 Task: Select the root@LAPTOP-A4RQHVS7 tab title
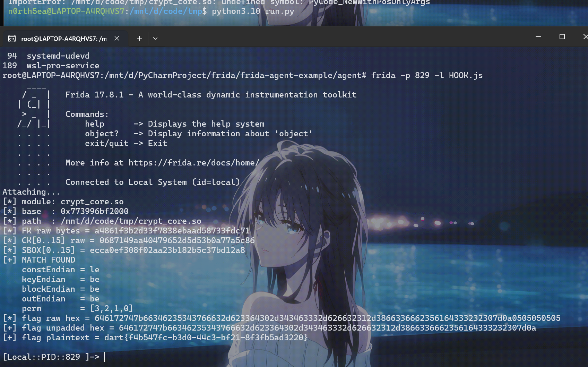[x=64, y=39]
